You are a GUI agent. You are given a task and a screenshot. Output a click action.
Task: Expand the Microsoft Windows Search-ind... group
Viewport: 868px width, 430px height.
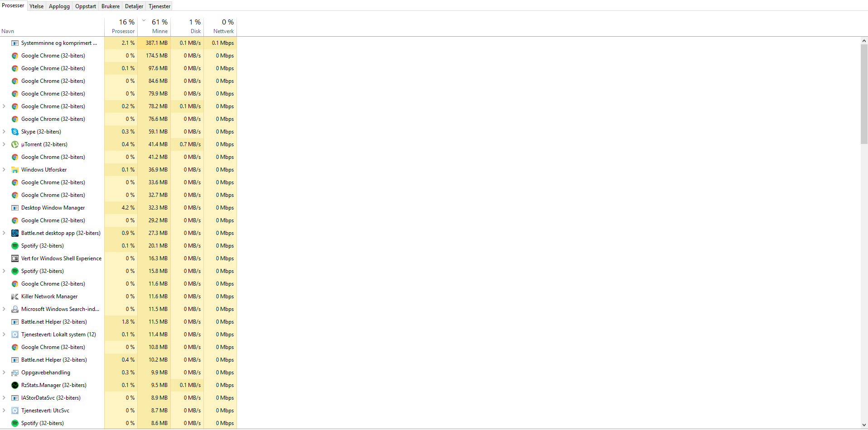pos(4,309)
